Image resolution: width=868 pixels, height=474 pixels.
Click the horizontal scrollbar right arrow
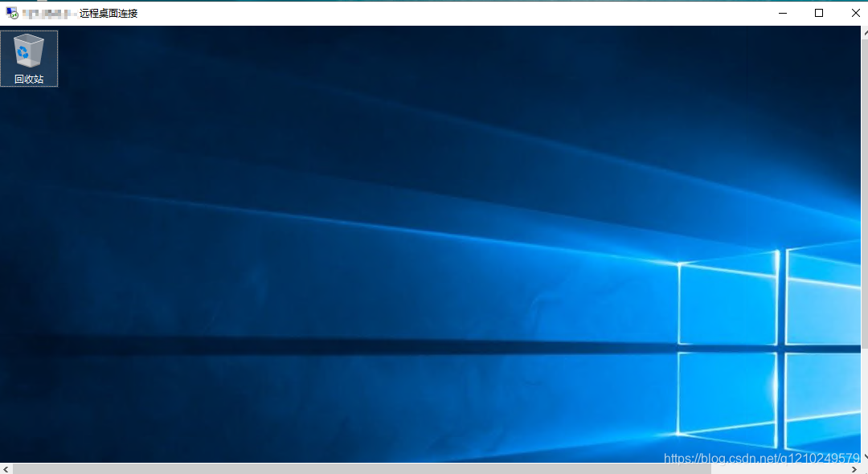pos(854,469)
